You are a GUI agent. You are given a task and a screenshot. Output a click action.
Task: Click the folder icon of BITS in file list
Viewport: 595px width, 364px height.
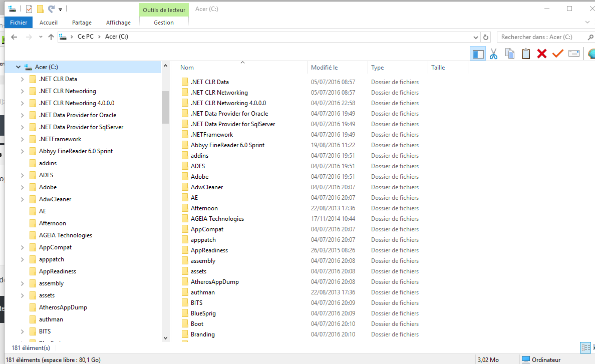185,303
